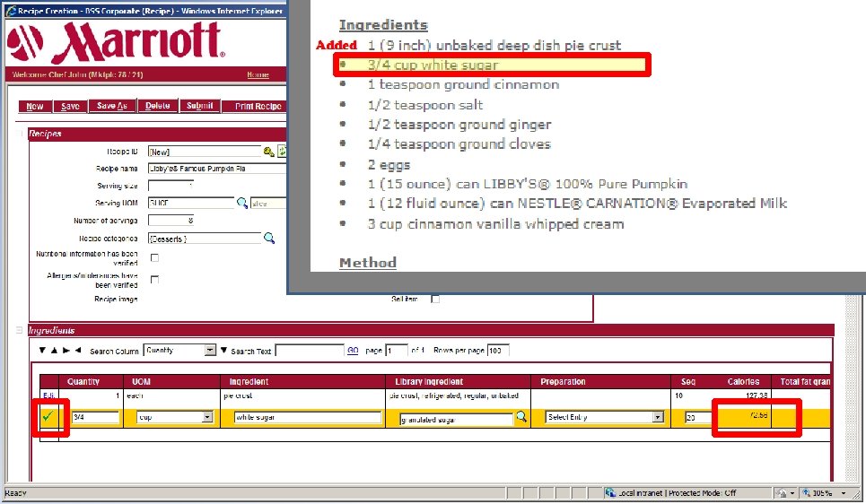The height and width of the screenshot is (504, 866).
Task: Click the GO search link
Action: point(353,350)
